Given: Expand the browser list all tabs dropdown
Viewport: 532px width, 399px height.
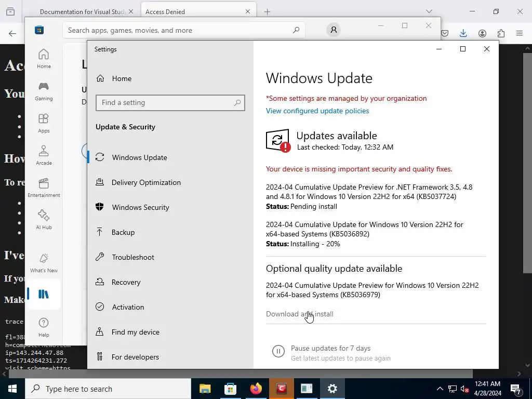Looking at the screenshot, I should tap(429, 11).
